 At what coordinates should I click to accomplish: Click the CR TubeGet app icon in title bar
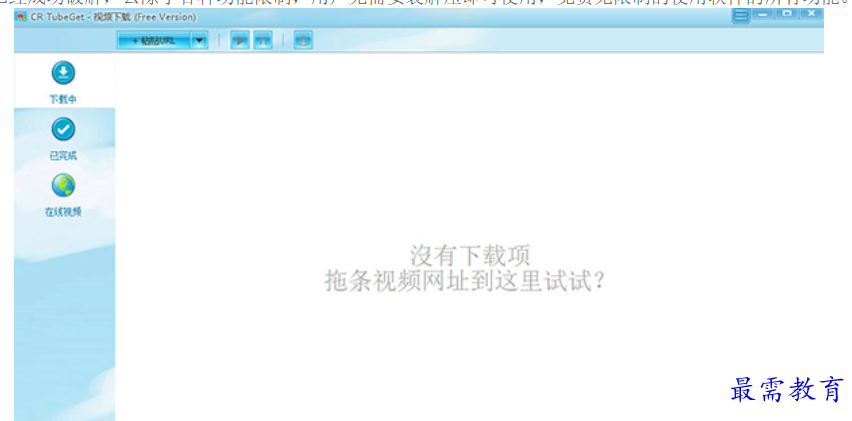point(22,17)
